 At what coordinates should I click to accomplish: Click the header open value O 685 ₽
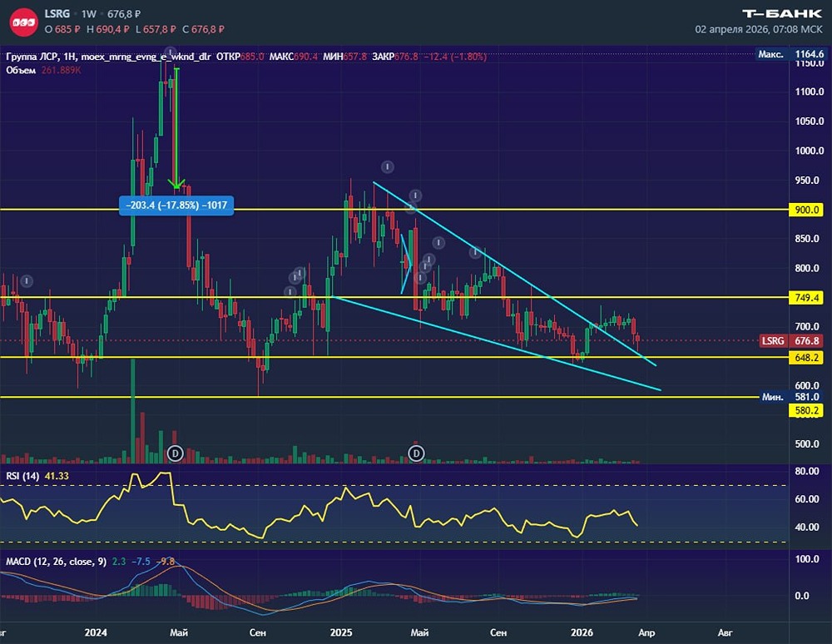[62, 29]
